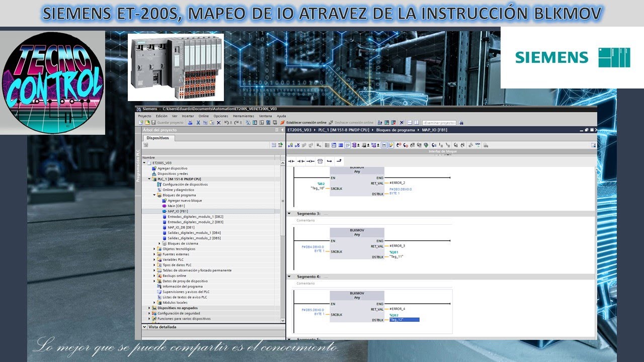Viewport: 644px width, 362px height.
Task: Toggle the favorites display icon in the editor toolbar
Action: tap(391, 145)
